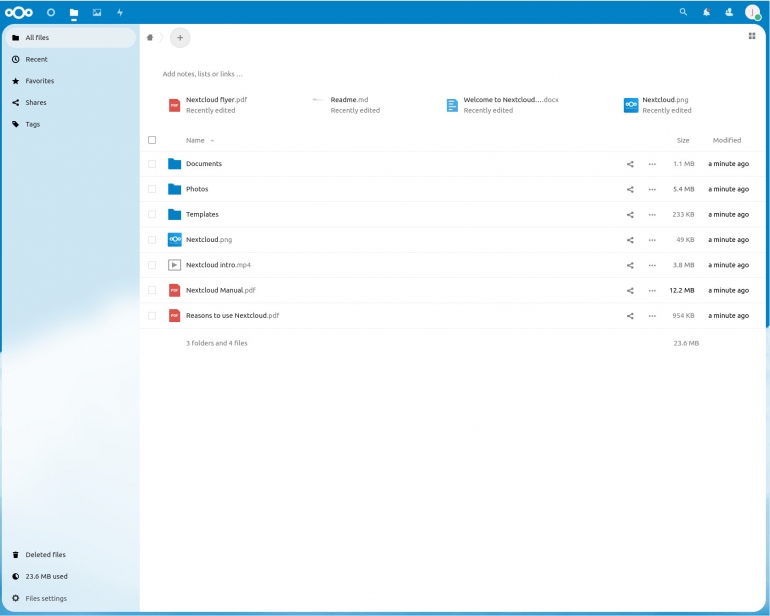
Task: Open Files settings
Action: 46,598
